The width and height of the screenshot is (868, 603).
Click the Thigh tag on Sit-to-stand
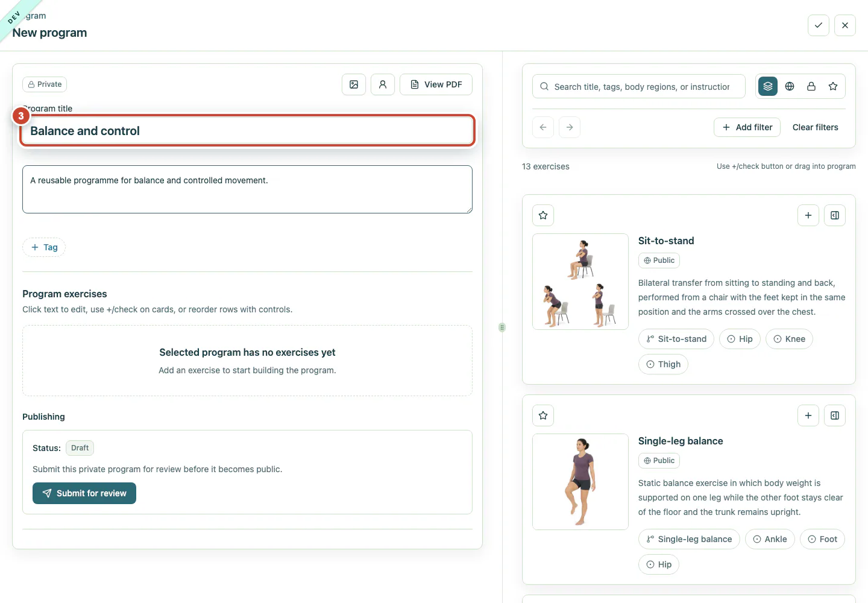coord(663,364)
